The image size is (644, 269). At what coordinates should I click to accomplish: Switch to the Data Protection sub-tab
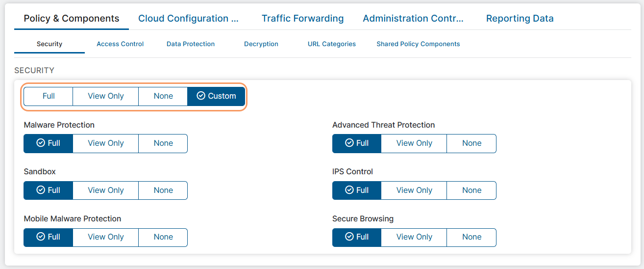(x=191, y=44)
